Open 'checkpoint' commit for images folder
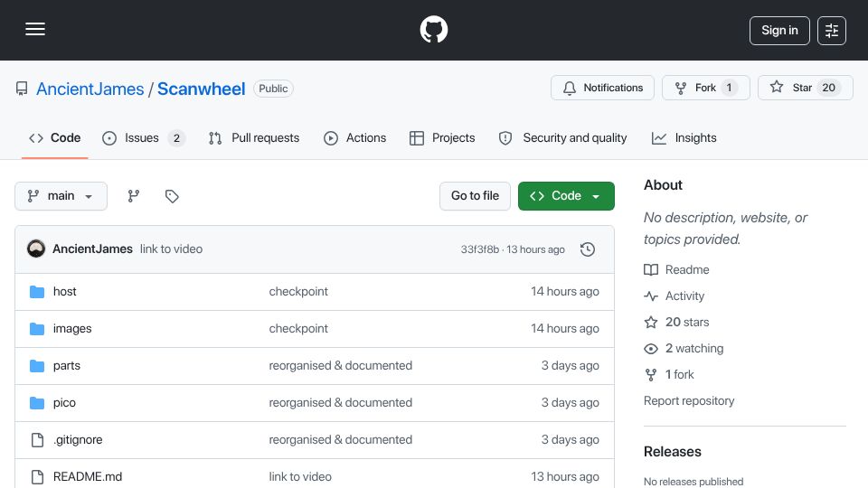Image resolution: width=868 pixels, height=488 pixels. click(x=298, y=329)
